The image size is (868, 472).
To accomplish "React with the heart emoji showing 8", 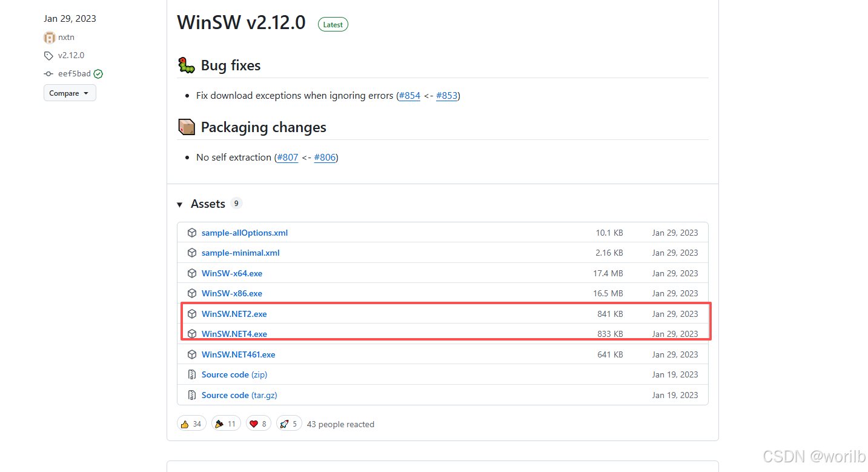I will coord(259,424).
